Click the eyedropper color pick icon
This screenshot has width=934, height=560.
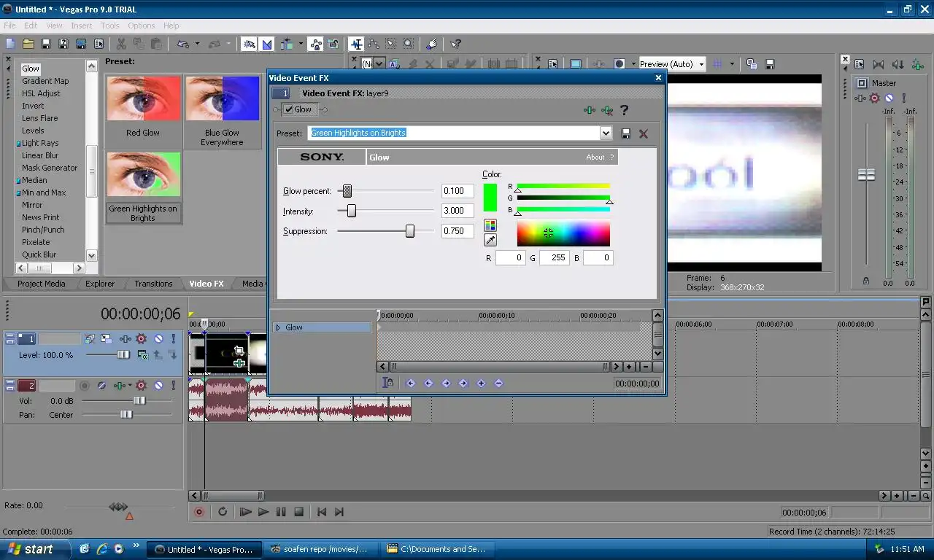(490, 240)
